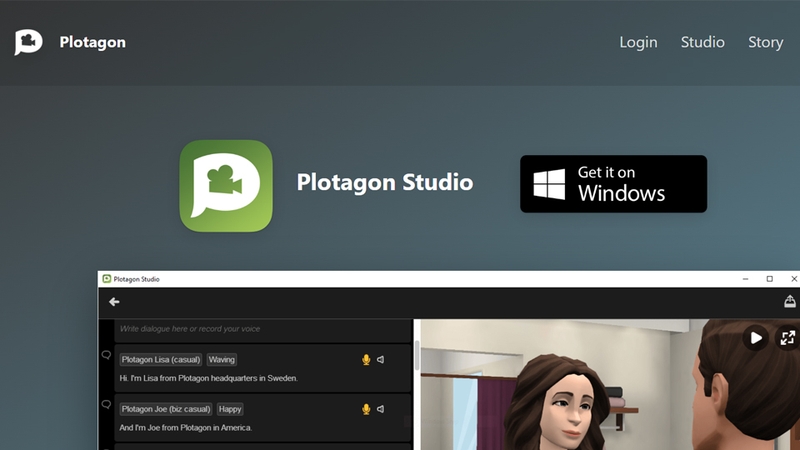800x450 pixels.
Task: Click the Plotagon Studio heading text
Action: (385, 182)
